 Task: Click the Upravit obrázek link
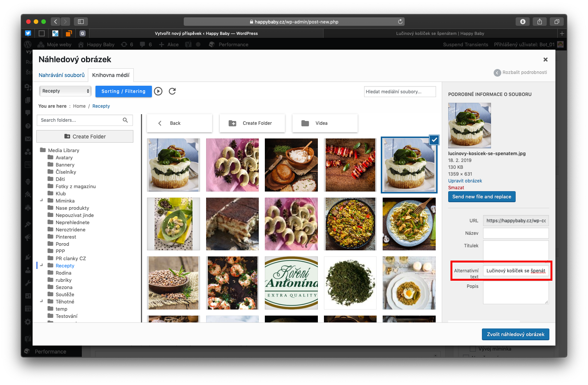(x=465, y=181)
